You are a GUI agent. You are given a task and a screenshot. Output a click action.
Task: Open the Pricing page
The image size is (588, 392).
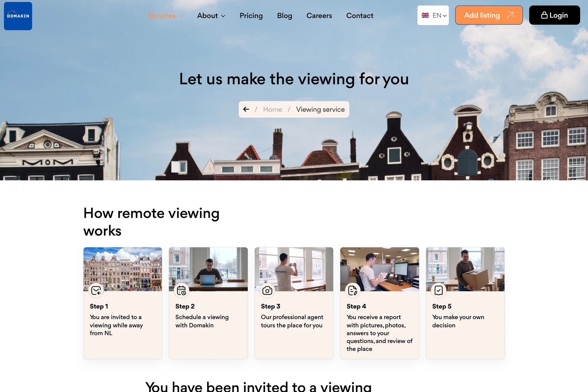pos(251,16)
